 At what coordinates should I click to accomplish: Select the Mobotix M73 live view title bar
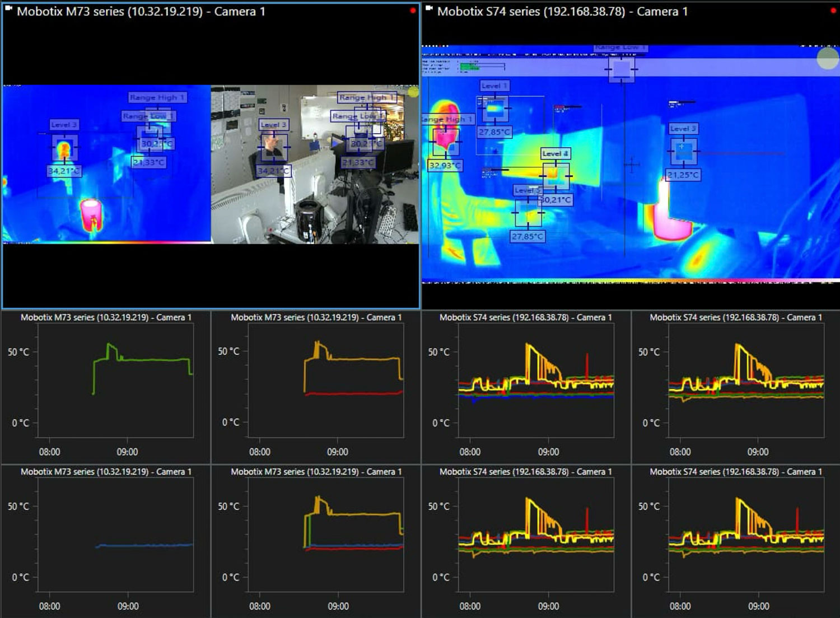(x=140, y=11)
